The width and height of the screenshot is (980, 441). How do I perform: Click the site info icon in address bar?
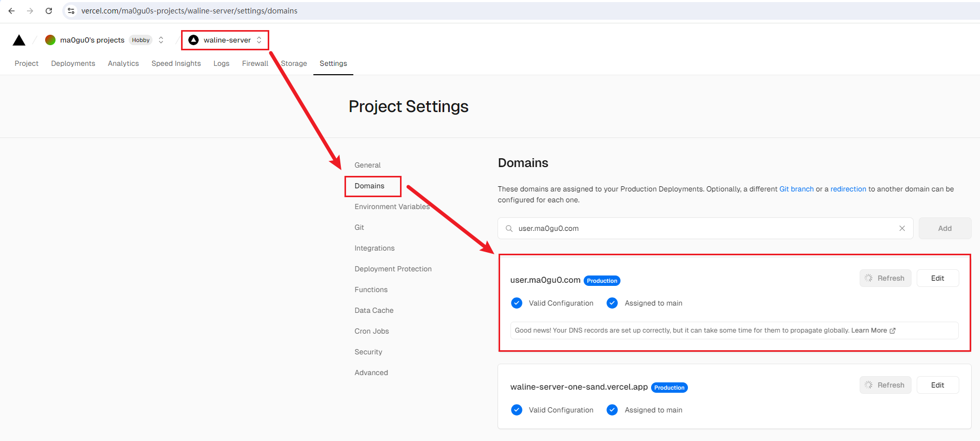[x=71, y=11]
